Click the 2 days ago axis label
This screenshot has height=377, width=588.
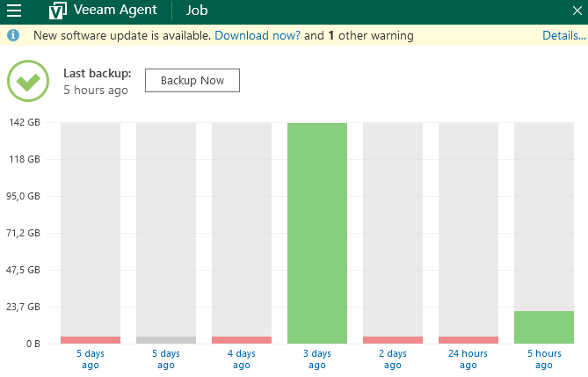393,359
